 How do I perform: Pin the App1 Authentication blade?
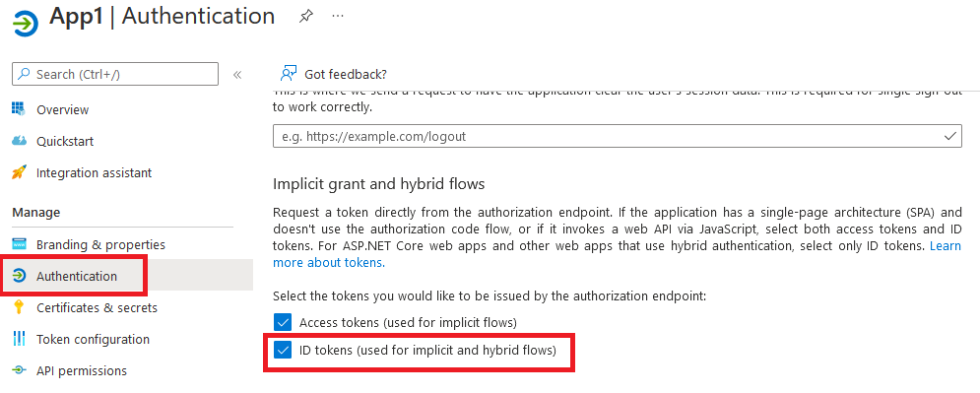click(x=305, y=17)
